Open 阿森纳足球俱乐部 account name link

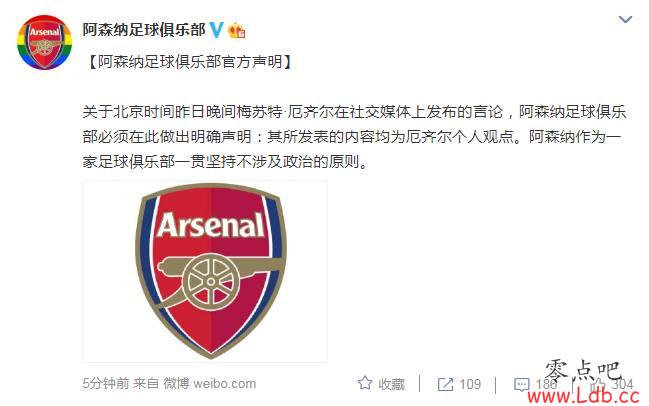144,30
